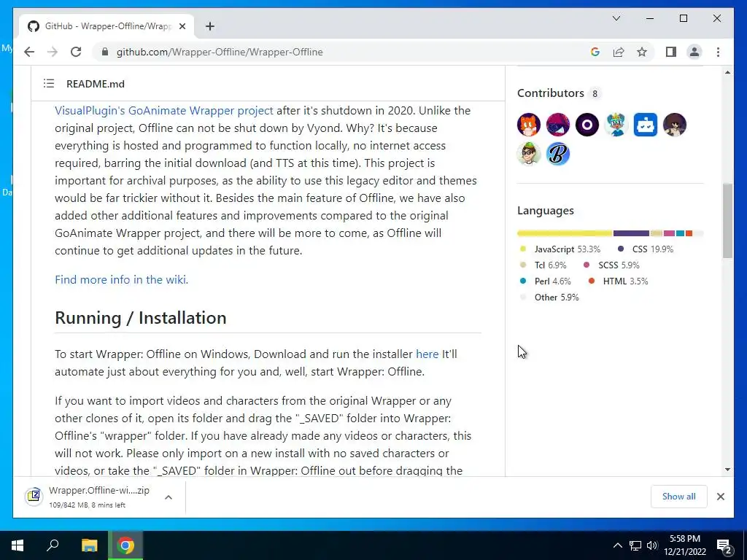Click the scrollbar down arrow
747x560 pixels.
click(727, 470)
